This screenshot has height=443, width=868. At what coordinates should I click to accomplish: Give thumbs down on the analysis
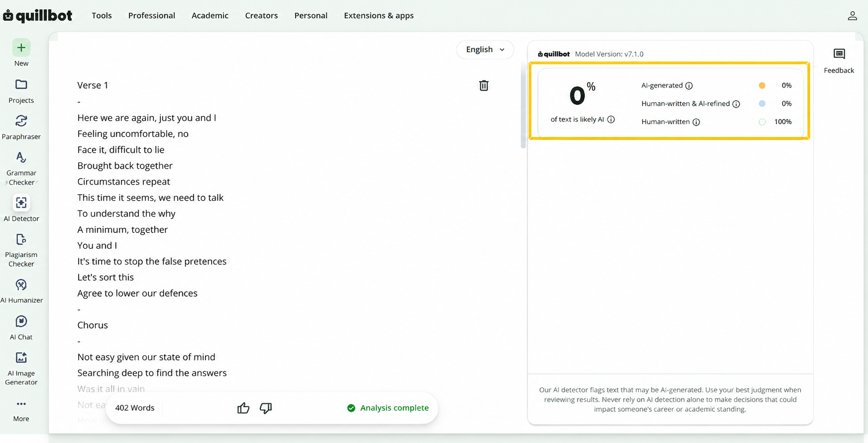point(266,408)
